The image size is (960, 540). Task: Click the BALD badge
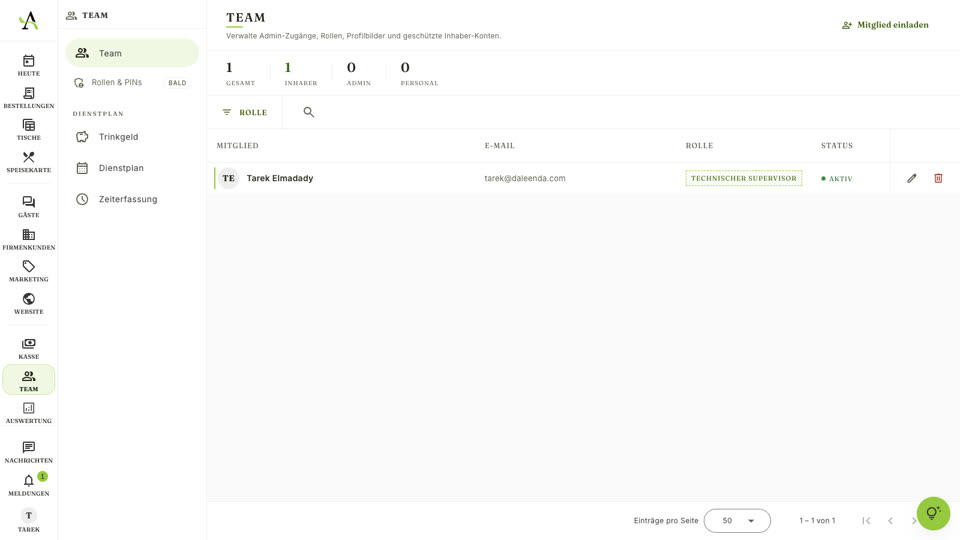click(177, 83)
